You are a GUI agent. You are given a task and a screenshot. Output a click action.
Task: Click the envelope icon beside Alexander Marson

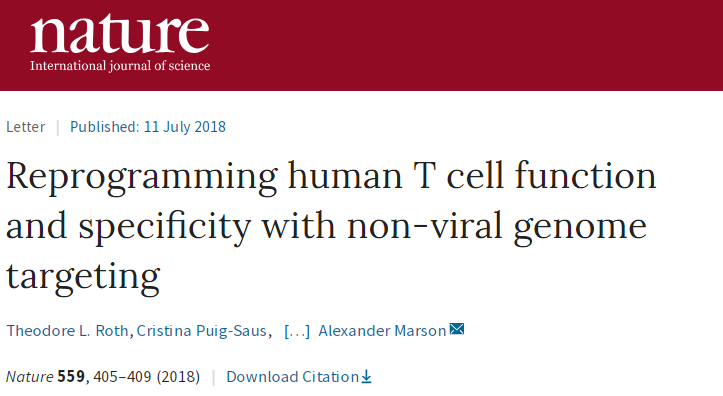[456, 329]
